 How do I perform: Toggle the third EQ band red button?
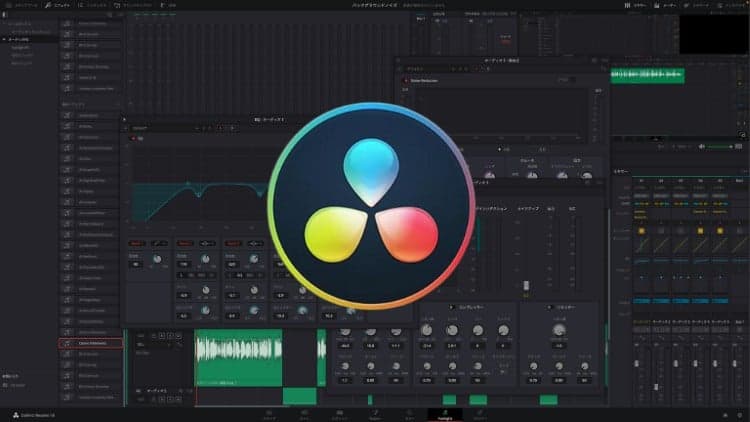(233, 243)
